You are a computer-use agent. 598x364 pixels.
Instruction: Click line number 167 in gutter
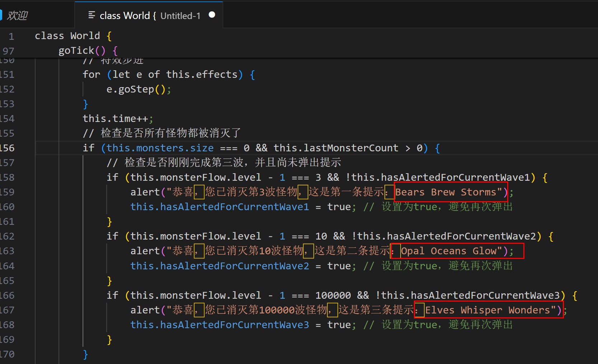[7, 310]
